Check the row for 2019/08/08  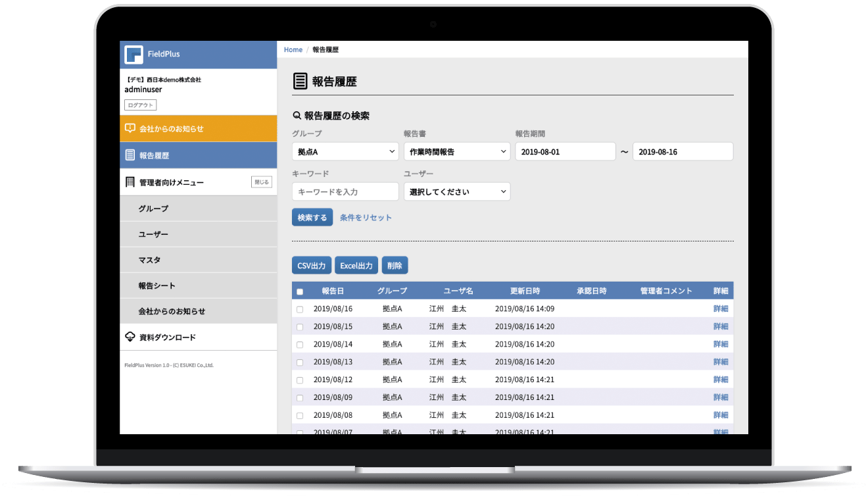300,416
